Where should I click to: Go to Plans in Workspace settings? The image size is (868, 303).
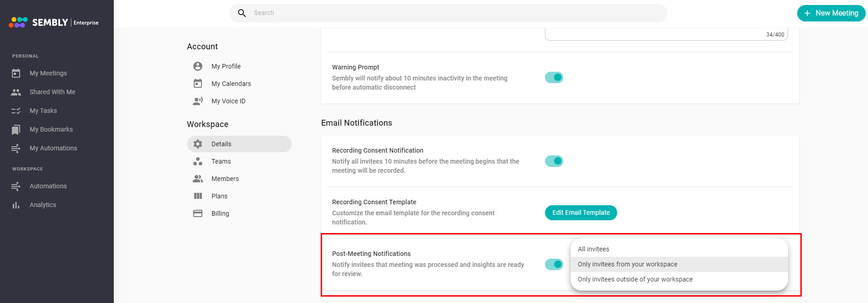(219, 196)
